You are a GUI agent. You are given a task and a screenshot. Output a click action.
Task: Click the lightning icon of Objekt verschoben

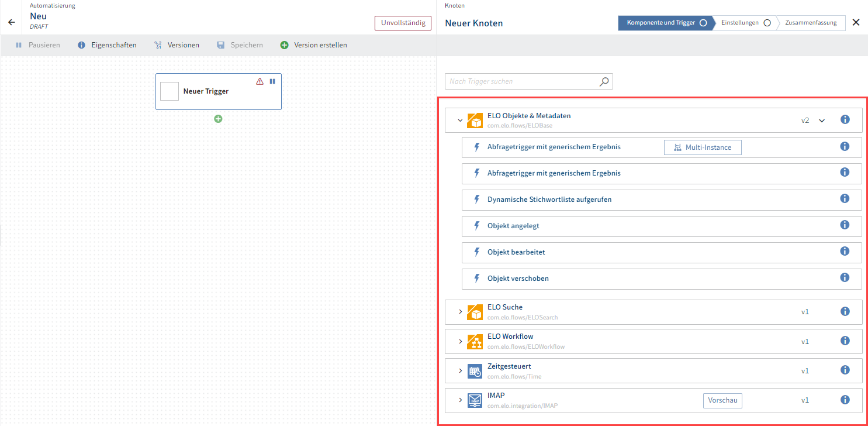coord(476,279)
